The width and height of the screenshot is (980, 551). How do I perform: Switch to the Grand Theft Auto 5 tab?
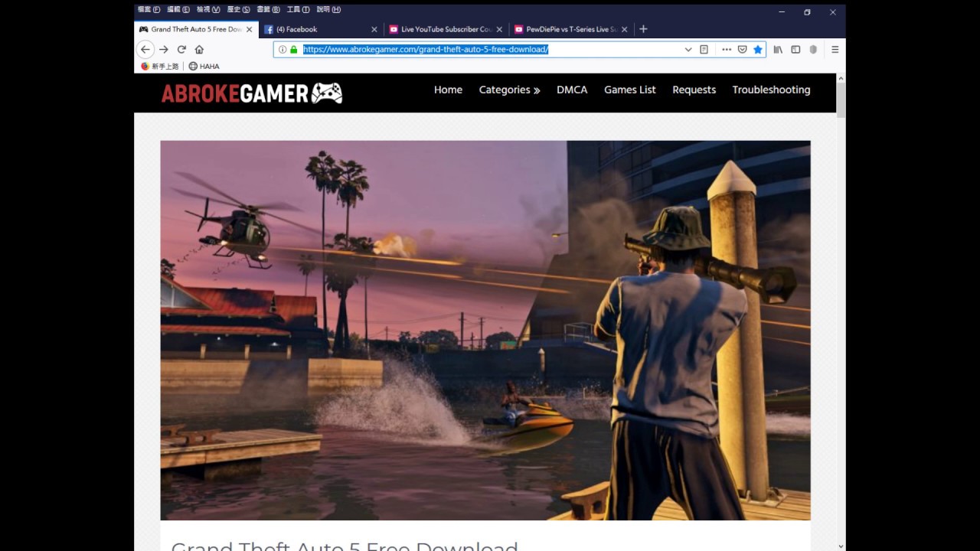(196, 29)
